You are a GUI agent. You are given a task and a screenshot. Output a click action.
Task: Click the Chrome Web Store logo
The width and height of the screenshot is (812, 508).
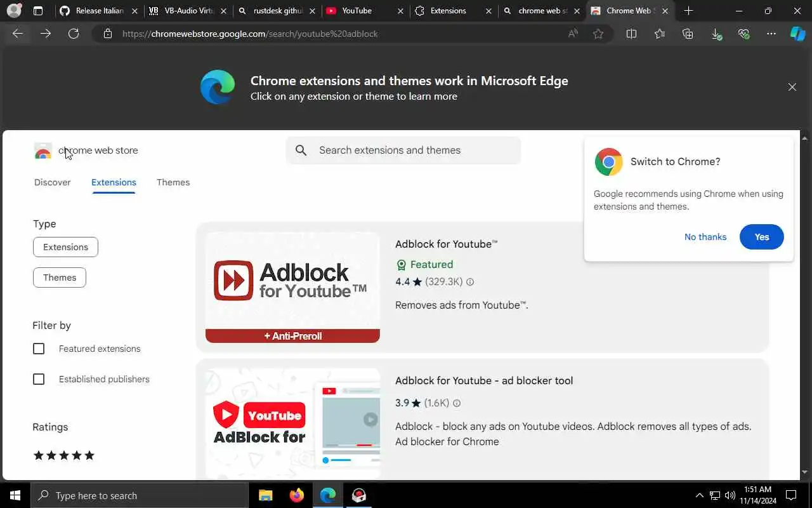pyautogui.click(x=43, y=150)
